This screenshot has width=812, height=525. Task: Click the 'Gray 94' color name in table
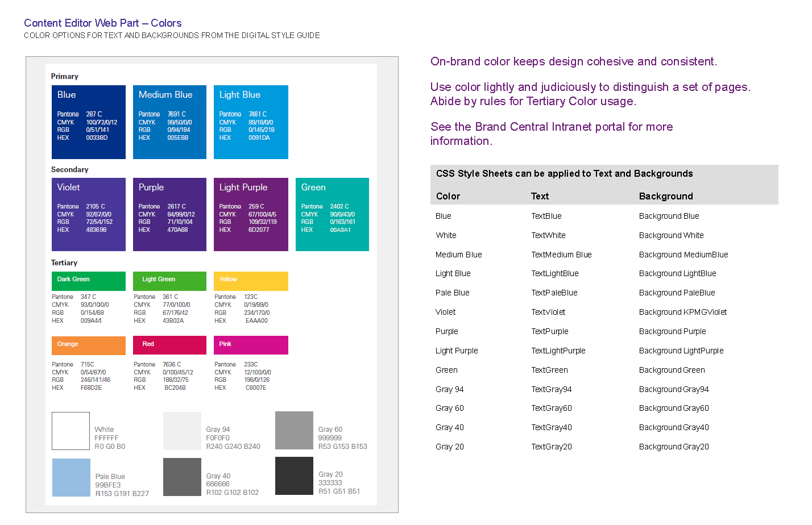tap(450, 390)
